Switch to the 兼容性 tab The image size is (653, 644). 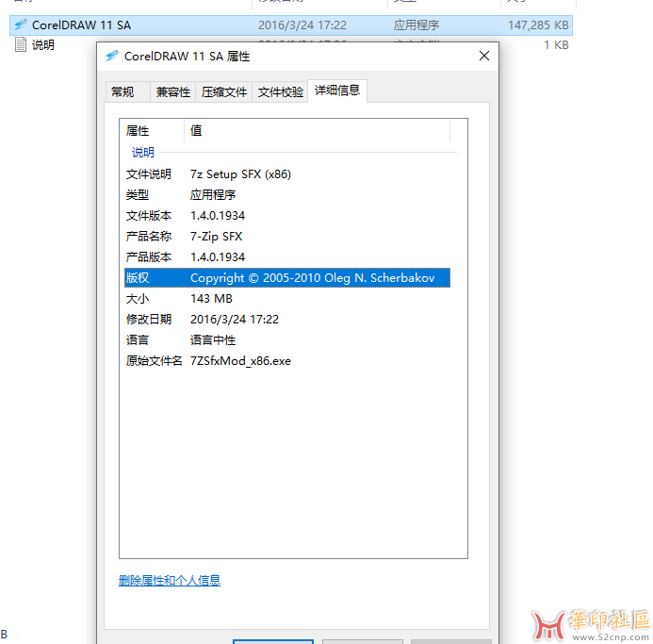tap(172, 92)
